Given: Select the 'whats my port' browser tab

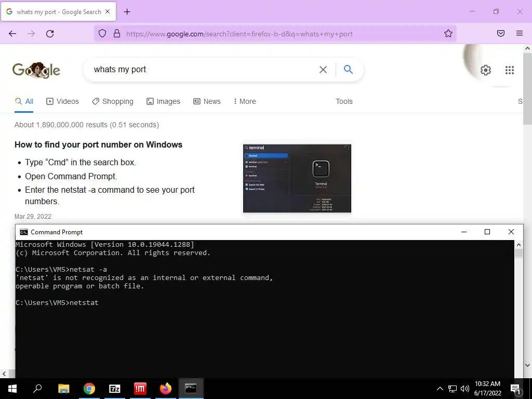Looking at the screenshot, I should pyautogui.click(x=58, y=11).
